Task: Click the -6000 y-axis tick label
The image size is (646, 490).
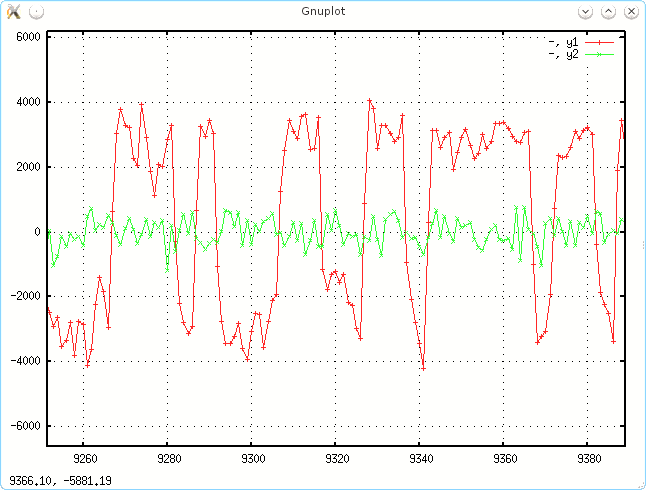Action: (24, 426)
